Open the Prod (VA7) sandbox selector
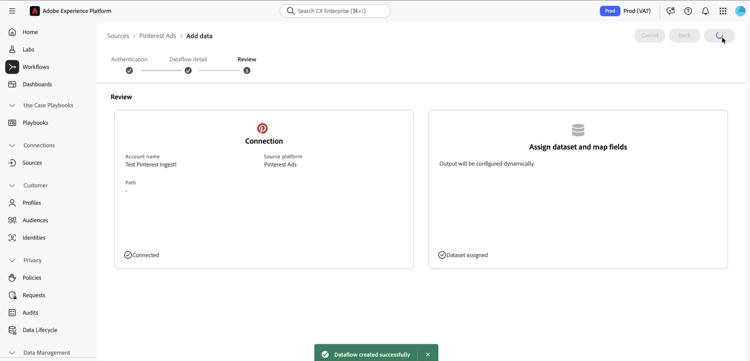The width and height of the screenshot is (750, 361). point(637,11)
